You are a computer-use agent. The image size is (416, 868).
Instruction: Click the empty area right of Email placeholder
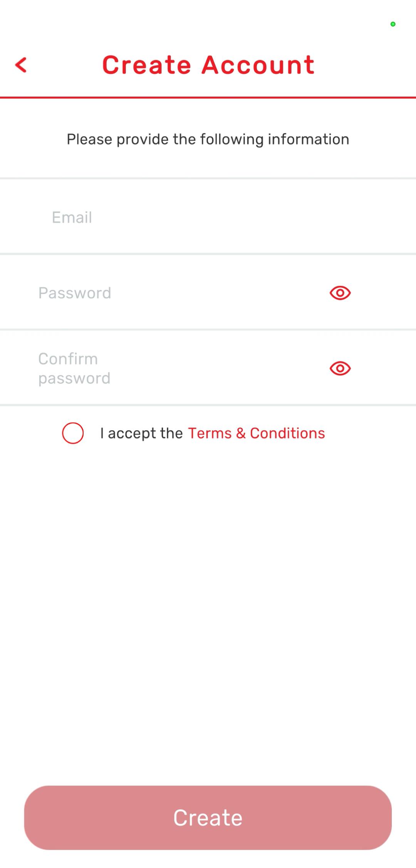coord(254,217)
